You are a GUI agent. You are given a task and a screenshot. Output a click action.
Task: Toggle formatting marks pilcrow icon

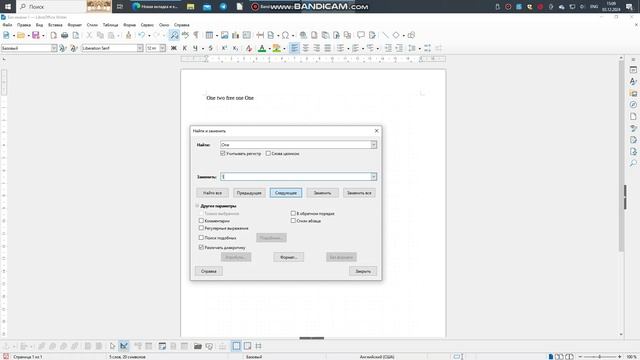(x=196, y=36)
